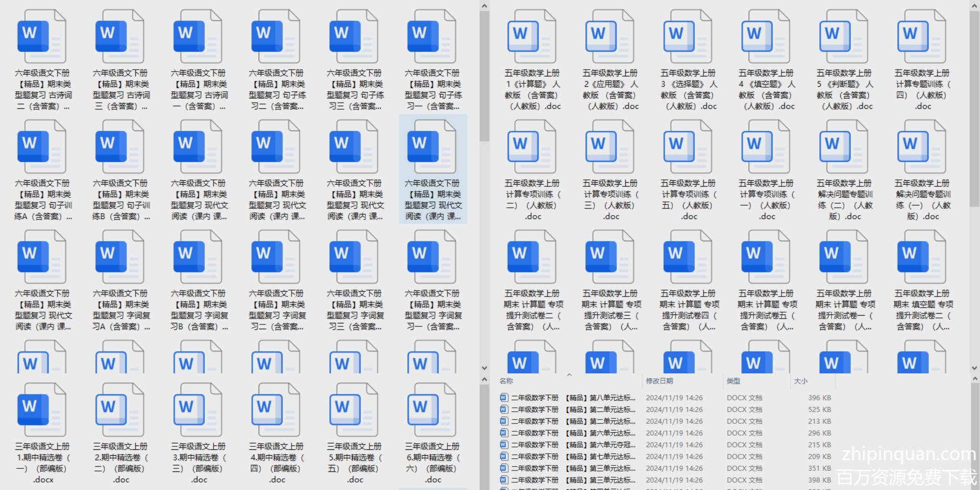Screen dimensions: 980x490
Task: Open 五年级数学上册 1《计算题》 Word file
Action: pyautogui.click(x=531, y=35)
